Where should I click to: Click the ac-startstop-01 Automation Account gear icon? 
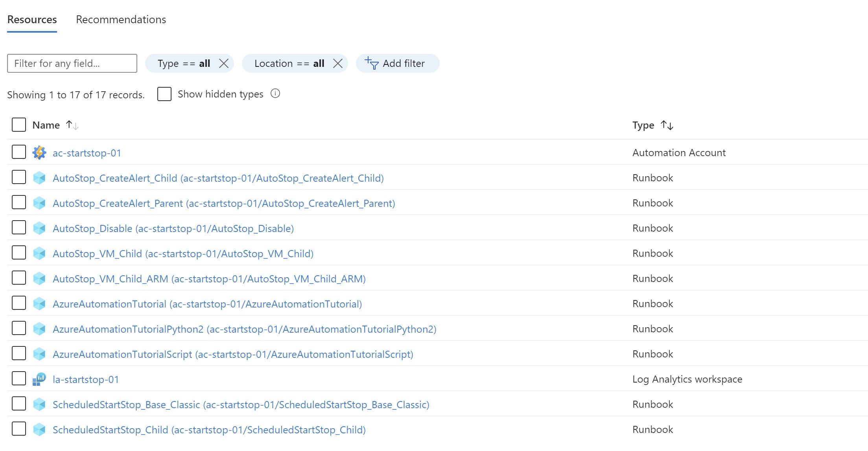pyautogui.click(x=39, y=153)
